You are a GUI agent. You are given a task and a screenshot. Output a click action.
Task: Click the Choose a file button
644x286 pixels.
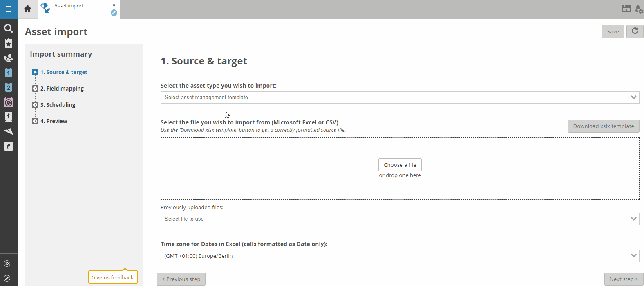tap(400, 165)
